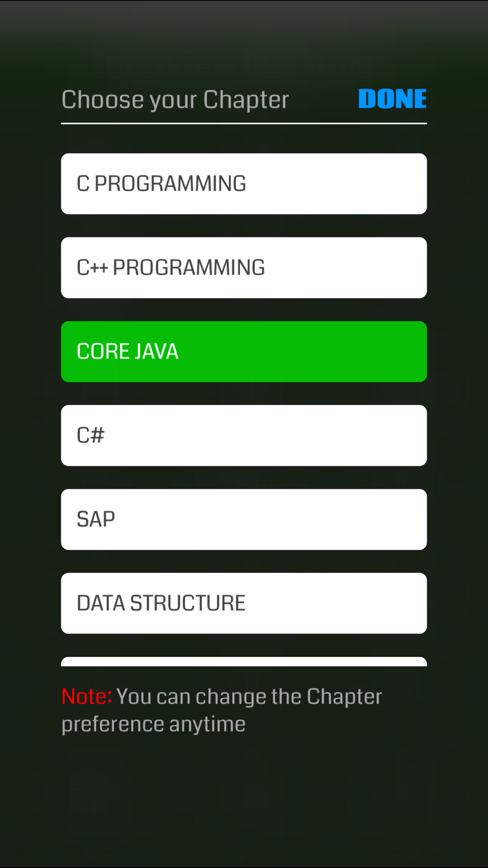Tap the blue DONE button
This screenshot has width=488, height=868.
pyautogui.click(x=392, y=99)
